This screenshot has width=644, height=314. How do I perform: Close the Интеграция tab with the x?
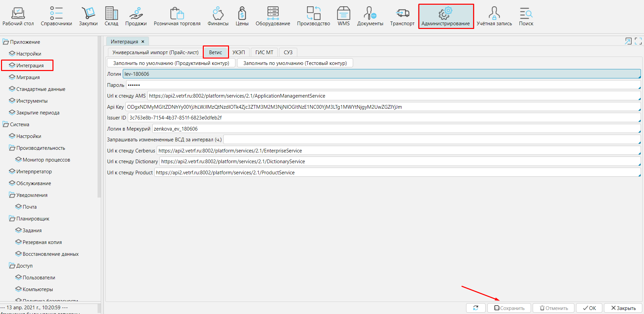click(143, 42)
